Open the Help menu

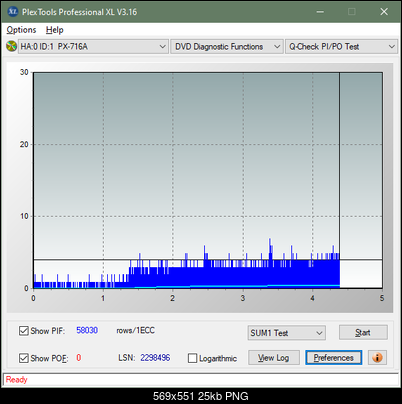coord(55,30)
